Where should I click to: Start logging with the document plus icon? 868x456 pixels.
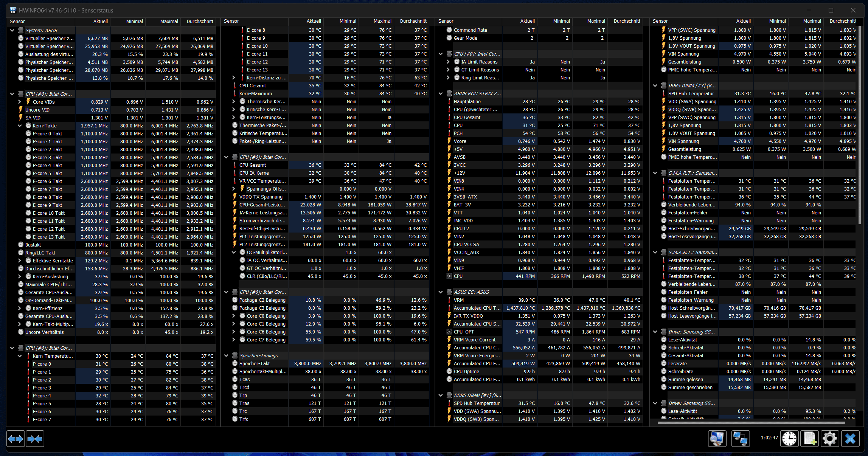coord(810,439)
